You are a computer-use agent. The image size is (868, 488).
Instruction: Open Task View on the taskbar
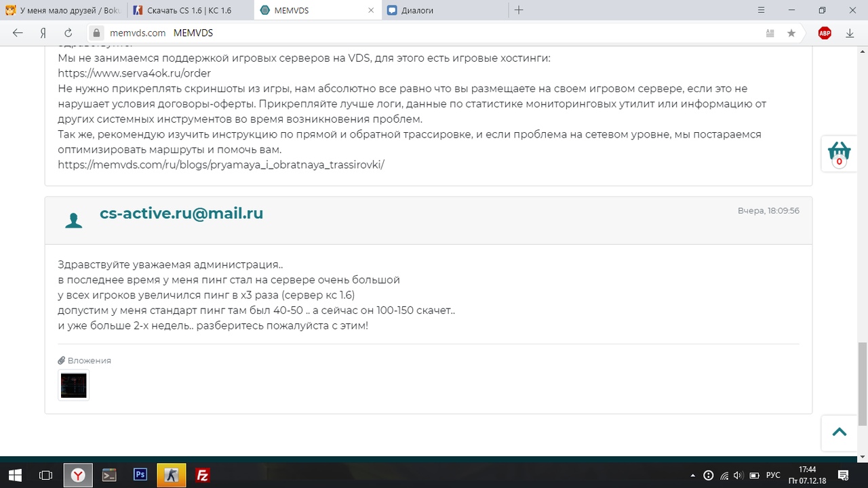45,475
